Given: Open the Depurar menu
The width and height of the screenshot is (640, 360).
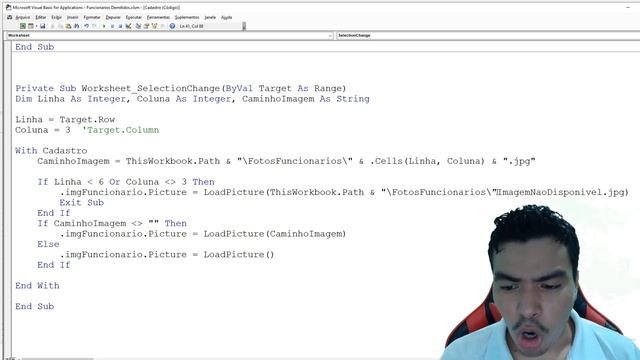Looking at the screenshot, I should [x=113, y=18].
